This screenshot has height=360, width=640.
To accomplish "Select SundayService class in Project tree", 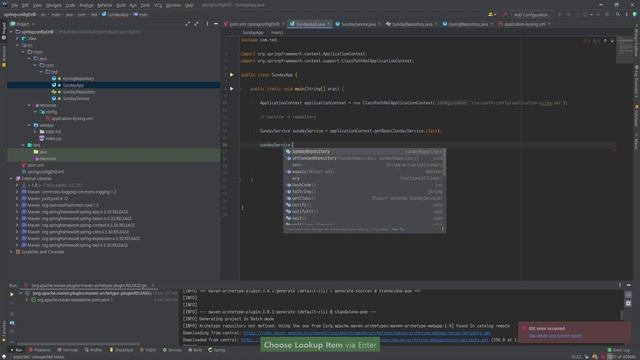I will 72,98.
